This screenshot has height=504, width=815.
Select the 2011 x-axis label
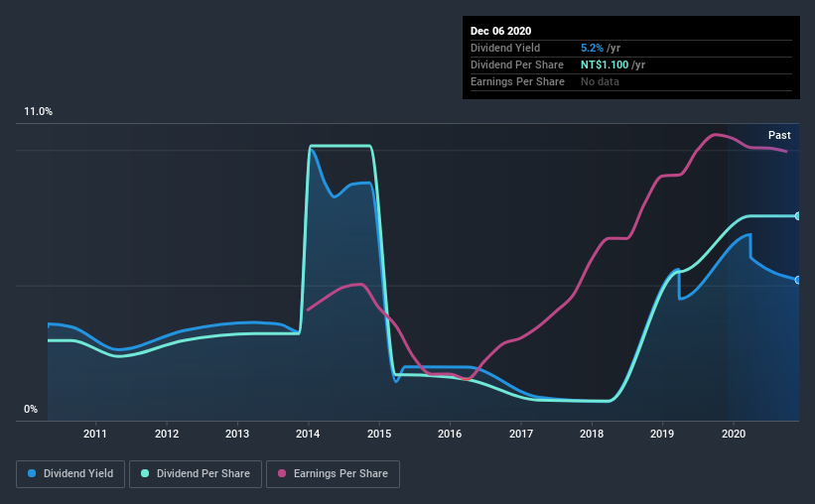[x=95, y=434]
